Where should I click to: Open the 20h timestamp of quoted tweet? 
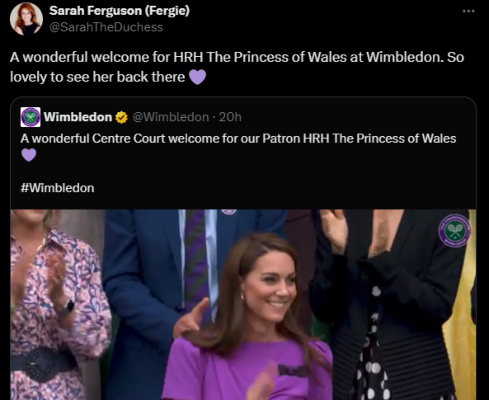[x=230, y=117]
